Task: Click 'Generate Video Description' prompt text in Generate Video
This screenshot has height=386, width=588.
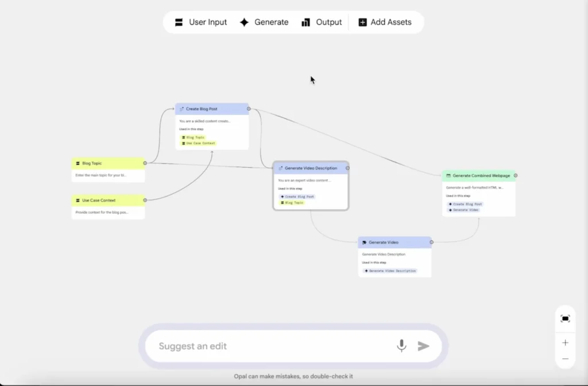Action: click(384, 254)
